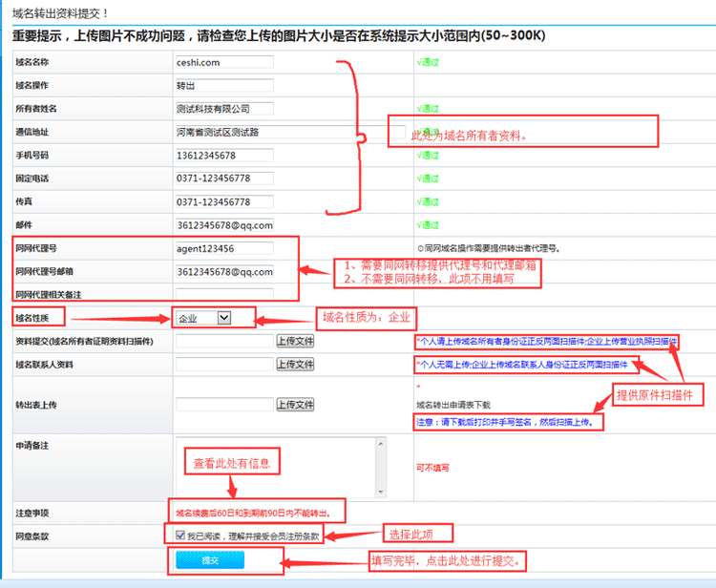Click 上传文件 button in the 资料提交 row
This screenshot has width=716, height=588.
(x=295, y=341)
